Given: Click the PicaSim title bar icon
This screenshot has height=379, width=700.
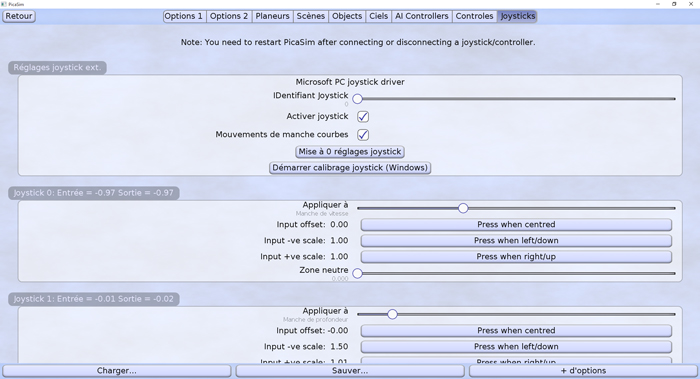Looking at the screenshot, I should (x=4, y=4).
